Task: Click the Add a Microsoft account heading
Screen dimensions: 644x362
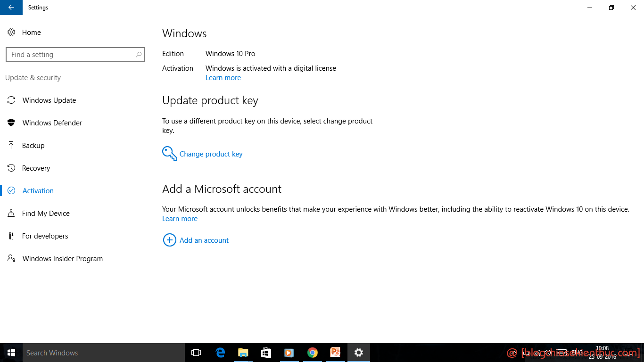Action: tap(222, 189)
